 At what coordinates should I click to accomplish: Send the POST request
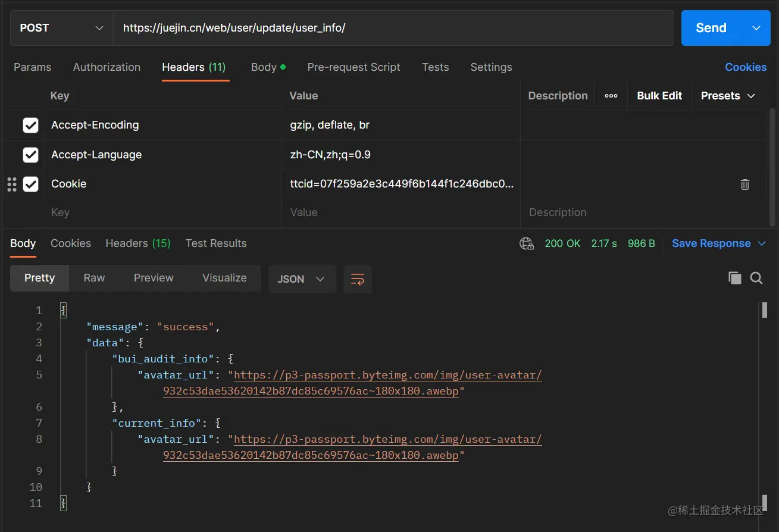(711, 28)
